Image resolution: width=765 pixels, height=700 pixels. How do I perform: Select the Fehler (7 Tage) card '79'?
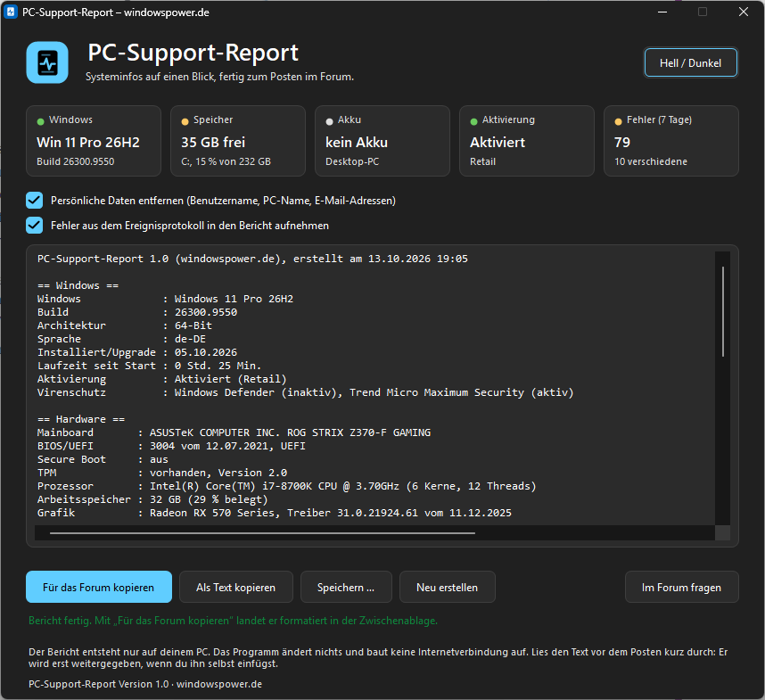point(671,141)
